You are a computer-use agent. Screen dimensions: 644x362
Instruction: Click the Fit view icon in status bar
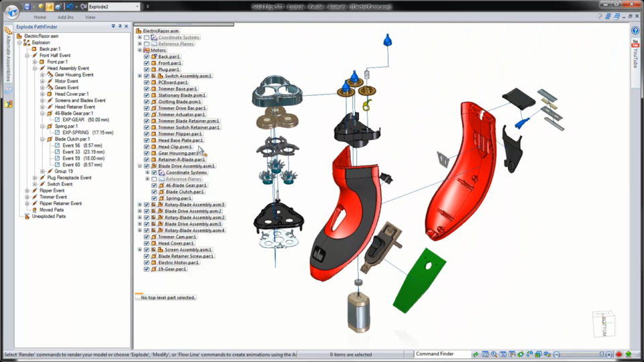[503, 354]
